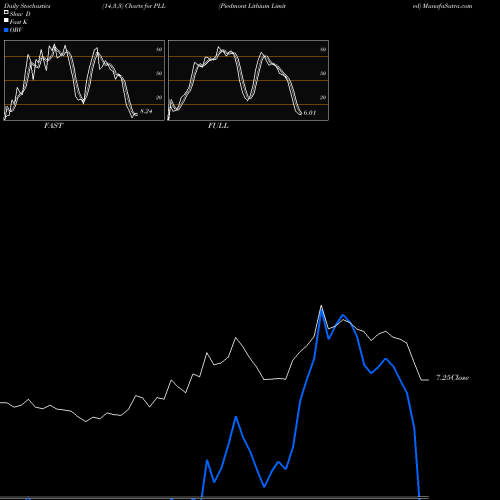Click the 8.24 value in FAST chart
The image size is (500, 500).
146,111
